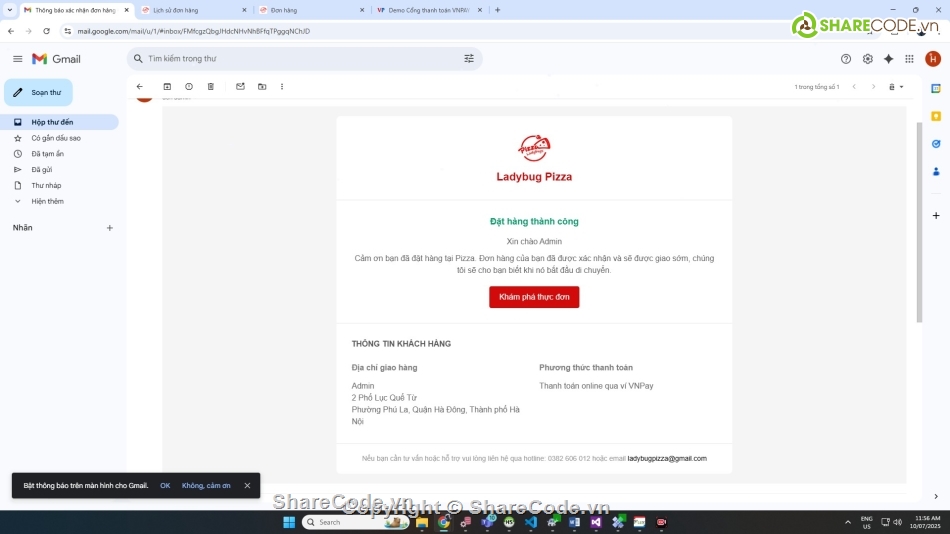Open Visual Studio from the taskbar
This screenshot has height=534, width=950.
click(x=596, y=522)
